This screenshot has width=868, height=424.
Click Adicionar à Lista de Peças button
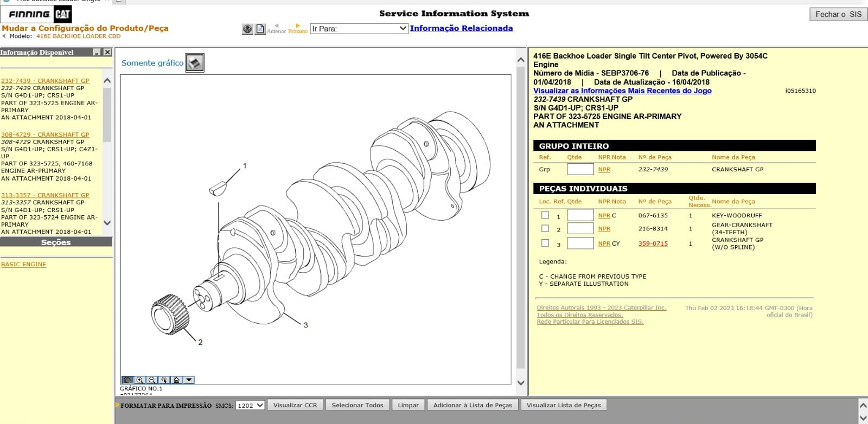pyautogui.click(x=473, y=405)
